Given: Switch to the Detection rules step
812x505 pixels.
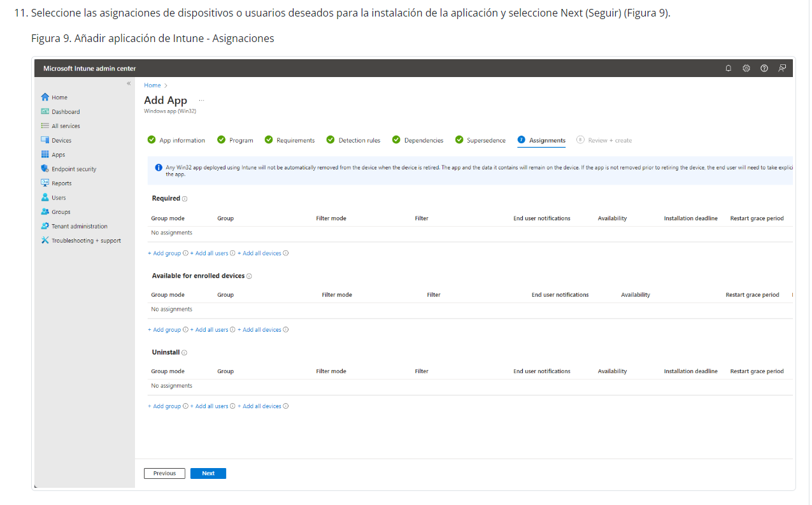Looking at the screenshot, I should point(353,140).
